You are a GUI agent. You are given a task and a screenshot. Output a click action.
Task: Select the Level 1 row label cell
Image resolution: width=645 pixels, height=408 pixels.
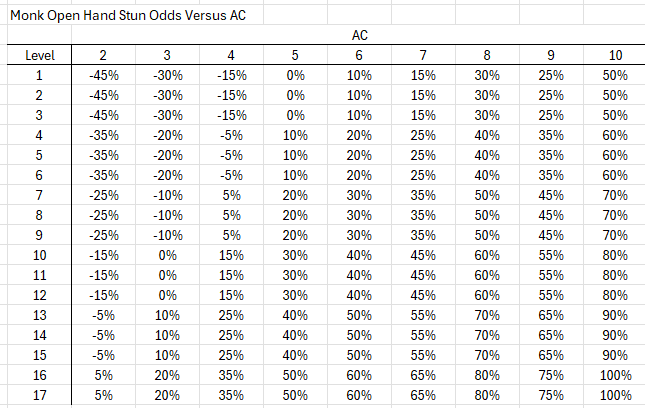[x=39, y=75]
